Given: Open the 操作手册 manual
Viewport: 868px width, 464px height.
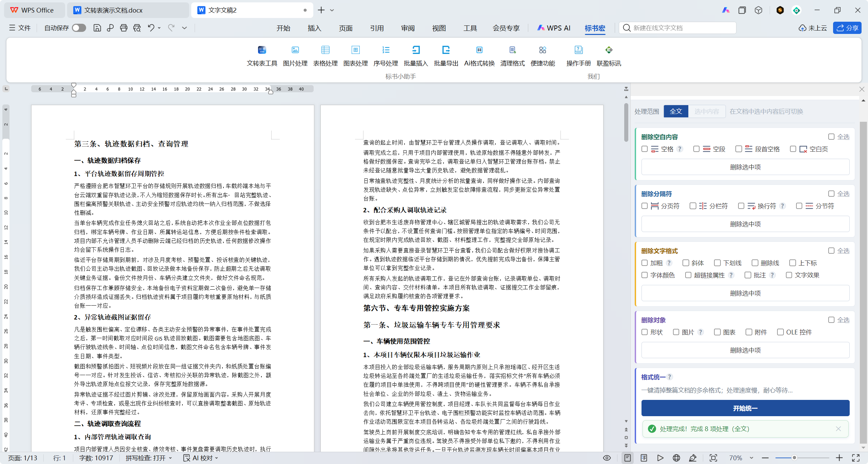Looking at the screenshot, I should 578,56.
